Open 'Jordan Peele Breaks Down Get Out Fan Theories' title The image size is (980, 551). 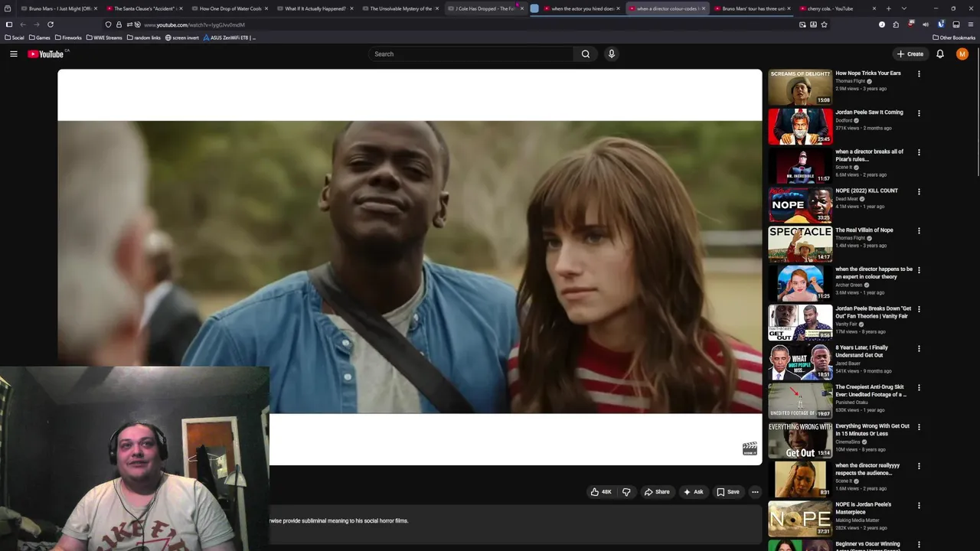[874, 312]
